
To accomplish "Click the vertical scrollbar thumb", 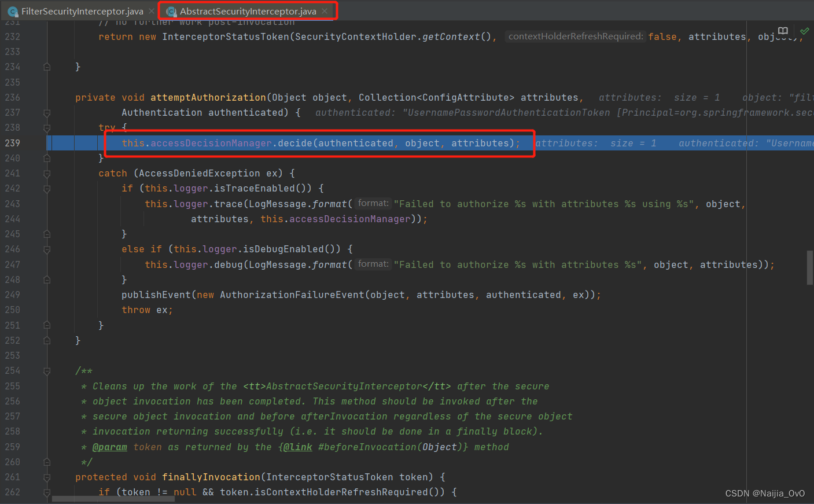I will pos(810,267).
